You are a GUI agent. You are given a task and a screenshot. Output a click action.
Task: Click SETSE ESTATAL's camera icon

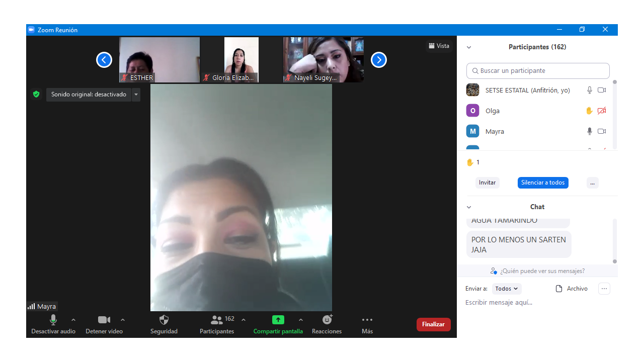tap(602, 90)
